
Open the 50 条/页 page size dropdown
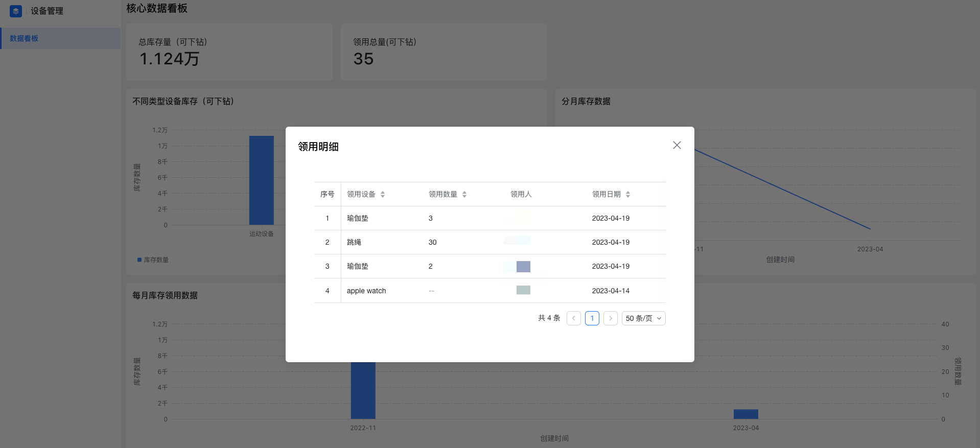[x=644, y=318]
